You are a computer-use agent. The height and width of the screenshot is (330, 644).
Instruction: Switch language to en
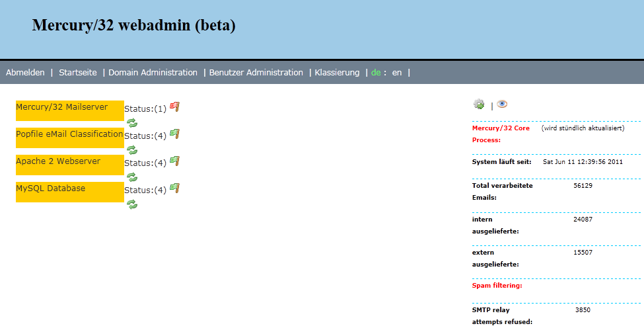[397, 73]
